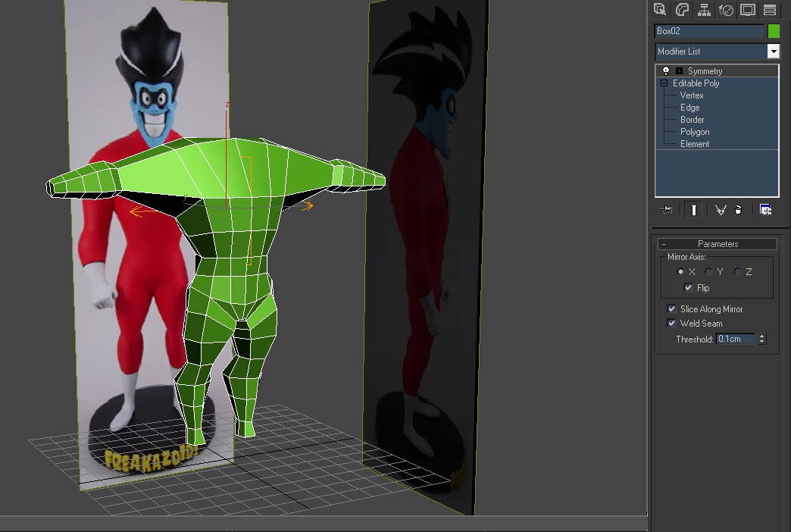Select Editable Poly in modifier stack
This screenshot has width=791, height=532.
(696, 83)
